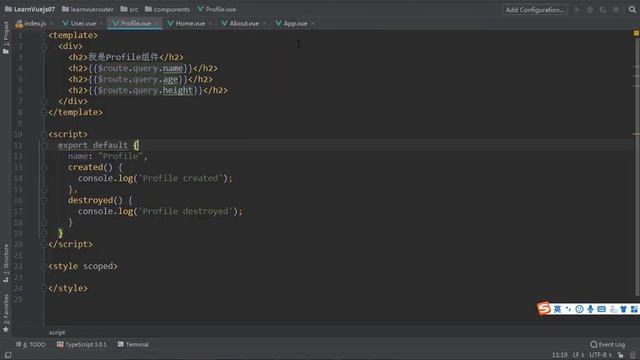Screen dimensions: 640x360
Task: Toggle Sogou punctuation mode icon
Action: click(569, 309)
